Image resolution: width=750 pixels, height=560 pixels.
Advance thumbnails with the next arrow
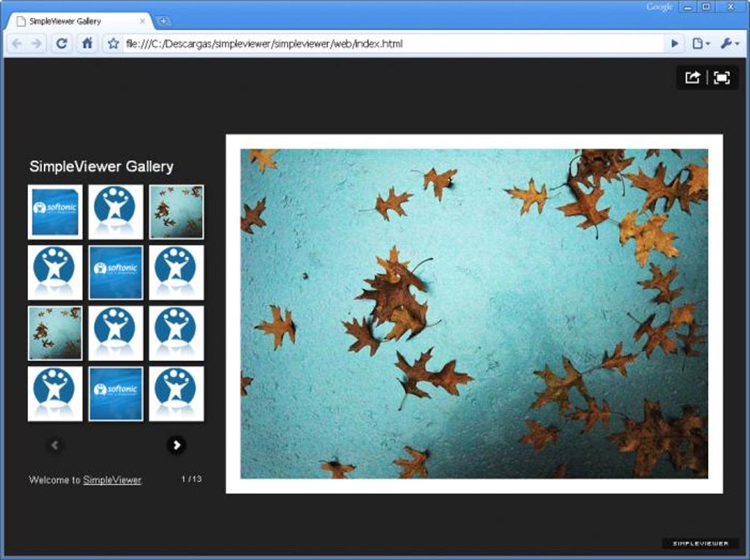(176, 445)
